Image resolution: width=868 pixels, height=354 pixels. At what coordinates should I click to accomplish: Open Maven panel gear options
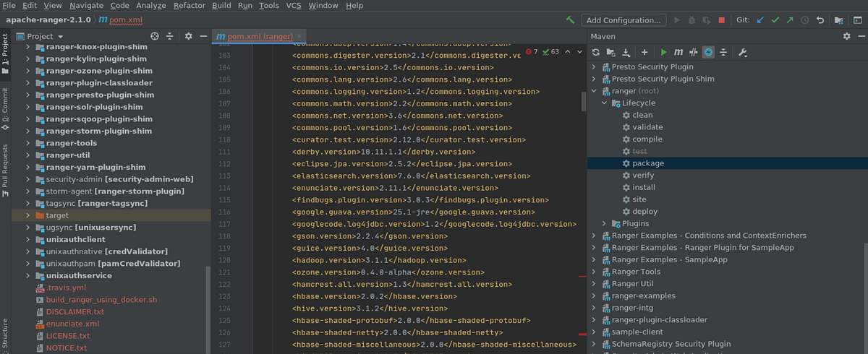(x=847, y=36)
